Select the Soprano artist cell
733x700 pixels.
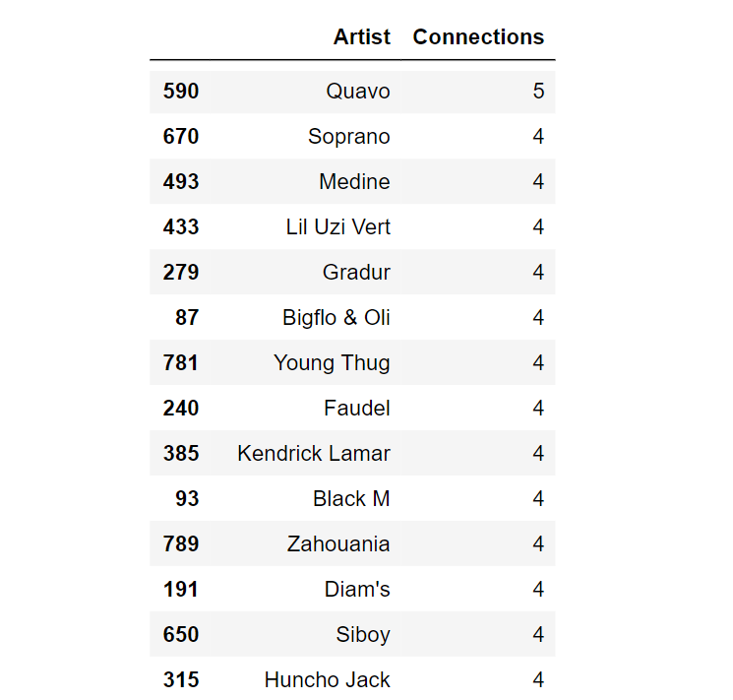pyautogui.click(x=349, y=137)
